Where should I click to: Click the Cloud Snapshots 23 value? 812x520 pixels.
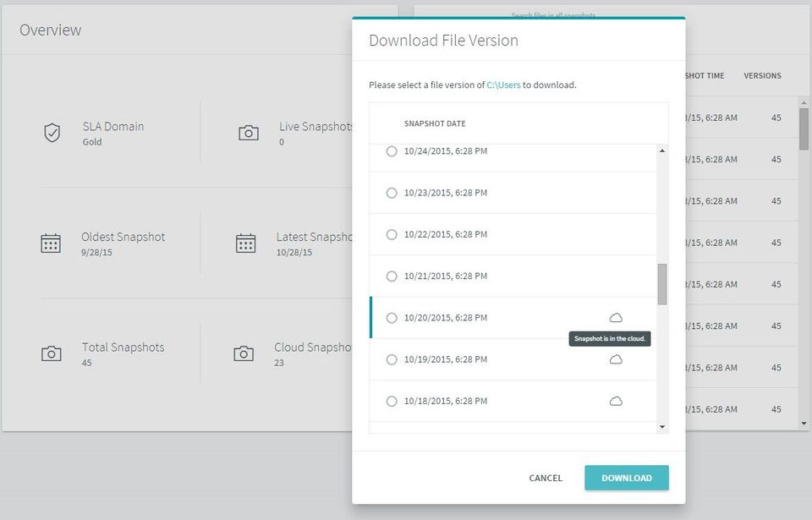[x=279, y=363]
